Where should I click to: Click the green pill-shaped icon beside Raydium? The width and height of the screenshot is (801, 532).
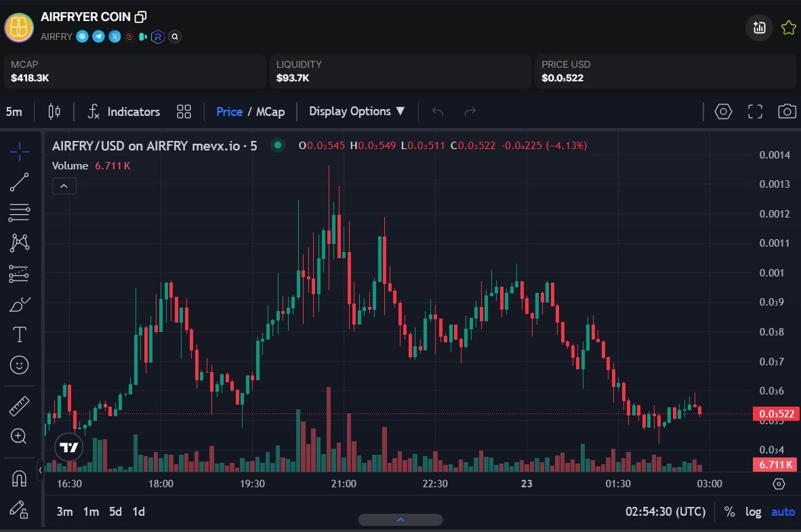click(x=143, y=37)
